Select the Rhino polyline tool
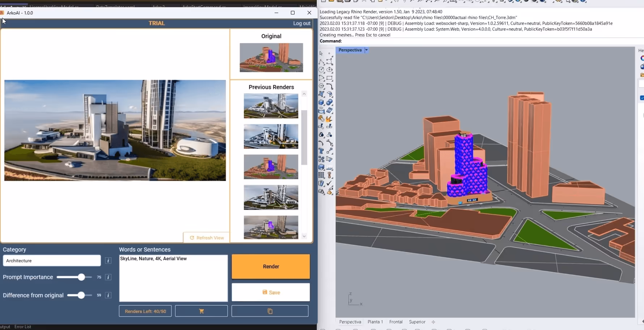The image size is (644, 330). 321,62
